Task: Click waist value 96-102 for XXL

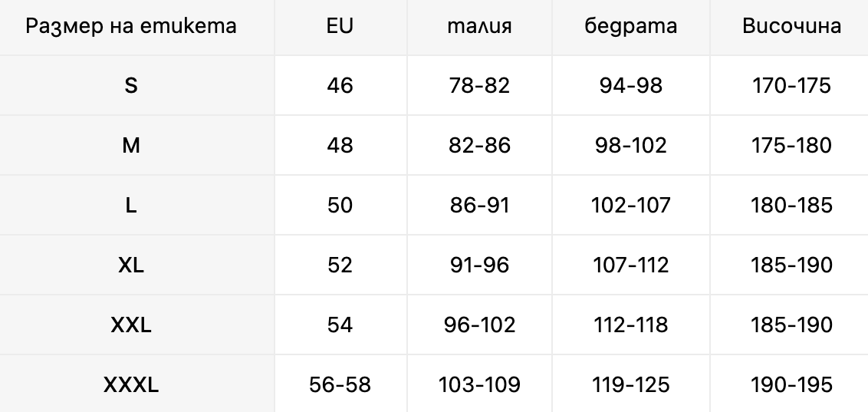Action: click(479, 325)
